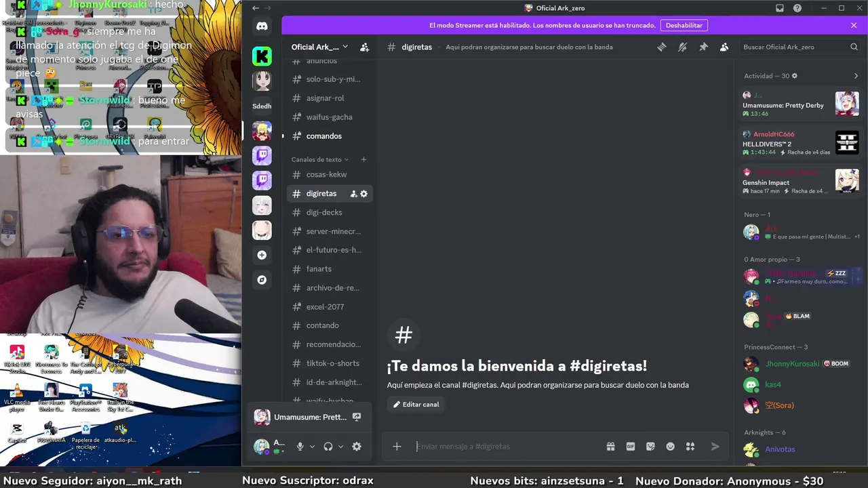Open Umamusume: Pretty Derby activity card
Image resolution: width=868 pixels, height=488 pixels.
pyautogui.click(x=800, y=104)
